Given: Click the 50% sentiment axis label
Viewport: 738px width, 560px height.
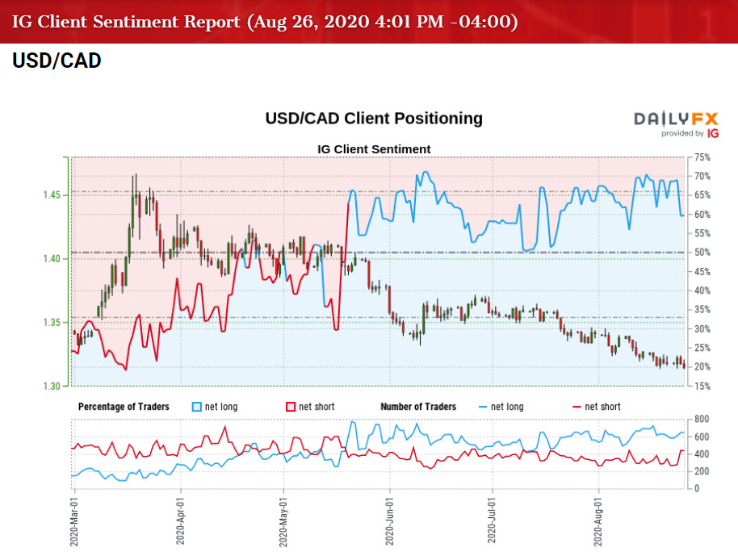Looking at the screenshot, I should point(702,253).
